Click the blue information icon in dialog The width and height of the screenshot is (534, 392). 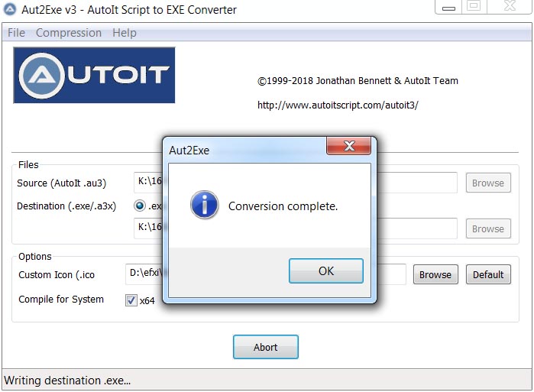204,205
